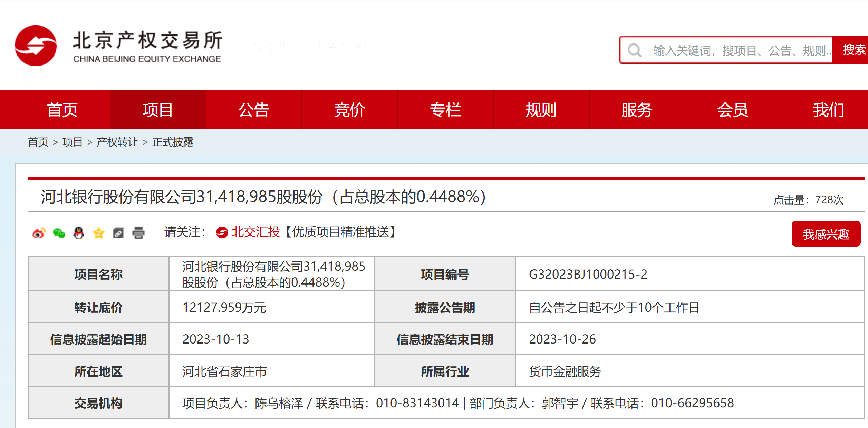Share the page via WeChat
The image size is (868, 428).
[59, 233]
